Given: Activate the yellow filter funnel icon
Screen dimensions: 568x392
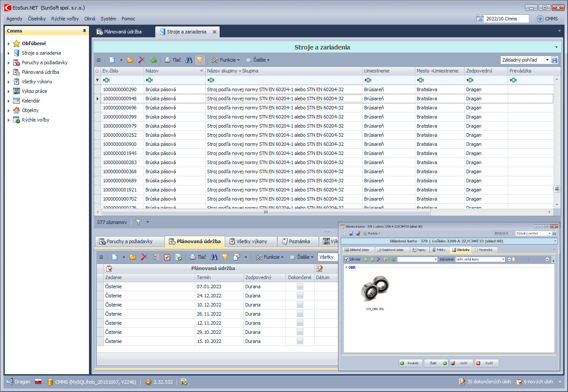Looking at the screenshot, I should point(201,60).
